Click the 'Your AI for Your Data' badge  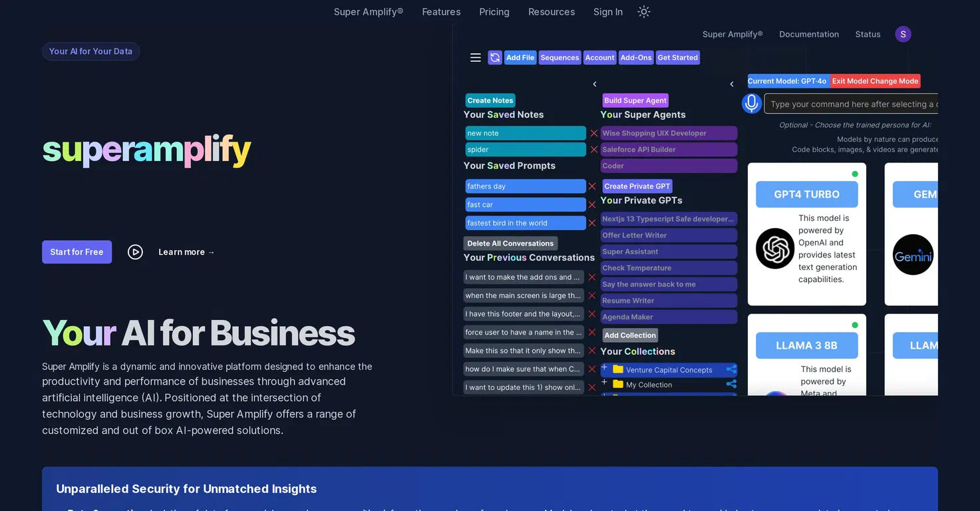(x=91, y=51)
